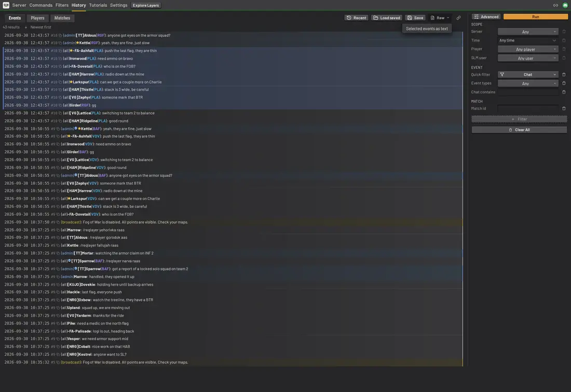Focus the 'Match id' input field

click(528, 108)
